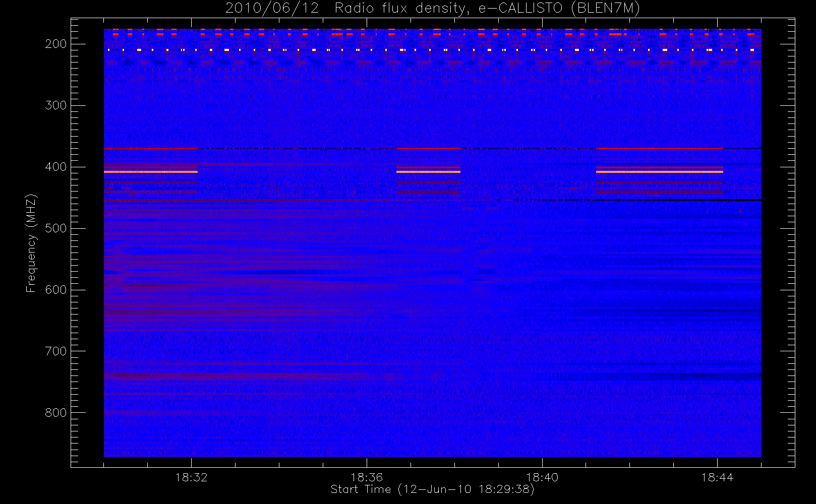816x504 pixels.
Task: Click the bright emission band near 18:37
Action: (428, 172)
